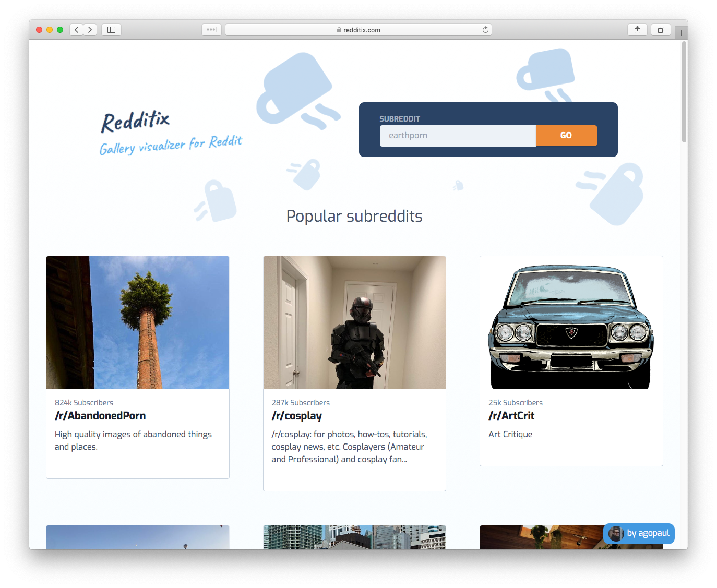Image resolution: width=717 pixels, height=588 pixels.
Task: Open the tab overview icon
Action: 661,30
